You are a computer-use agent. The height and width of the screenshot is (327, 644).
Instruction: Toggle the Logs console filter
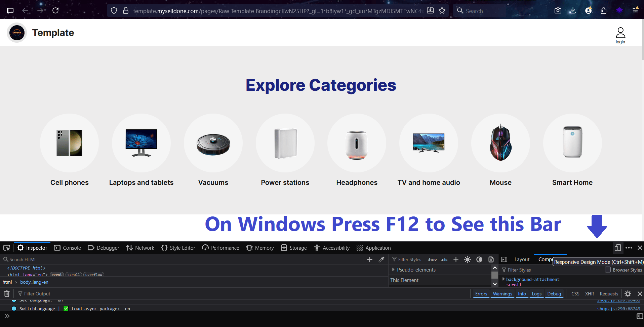[536, 294]
